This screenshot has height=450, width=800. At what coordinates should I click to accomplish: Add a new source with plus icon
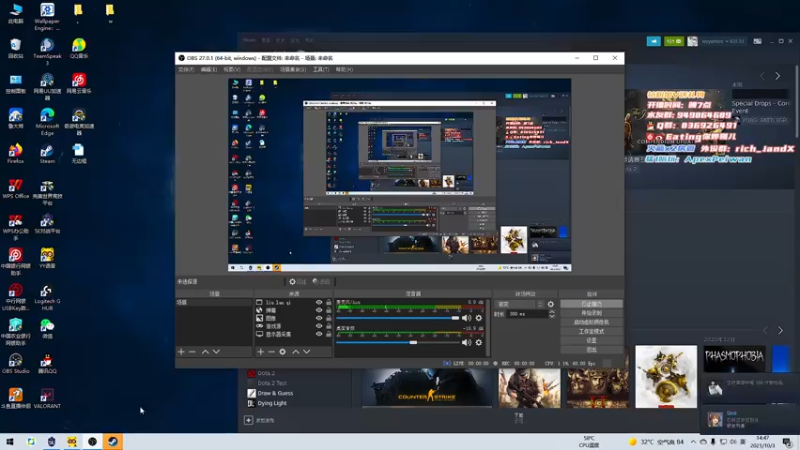tap(260, 352)
